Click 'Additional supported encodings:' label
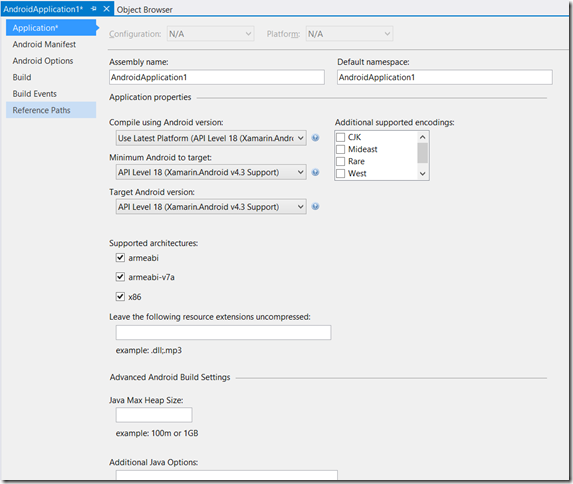Viewport: 573px width, 484px height. pyautogui.click(x=395, y=122)
